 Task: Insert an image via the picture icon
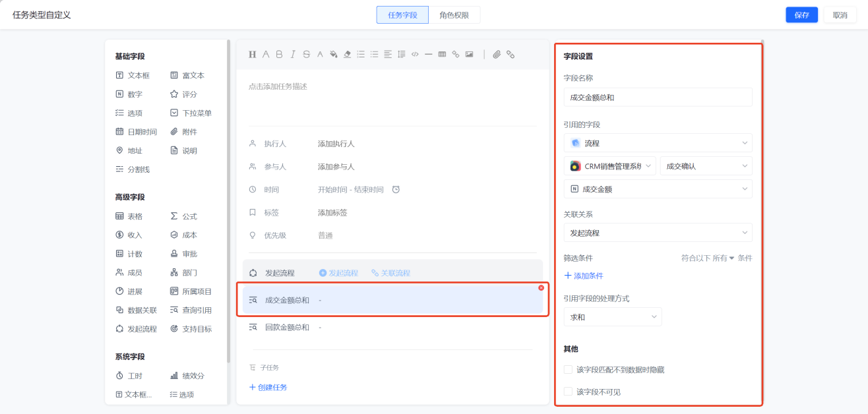click(x=469, y=55)
